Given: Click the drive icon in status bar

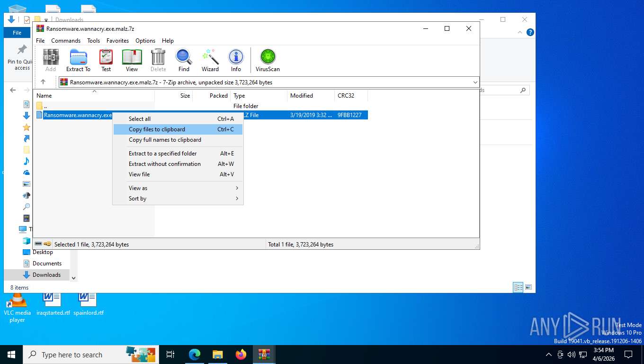Looking at the screenshot, I should (x=38, y=244).
